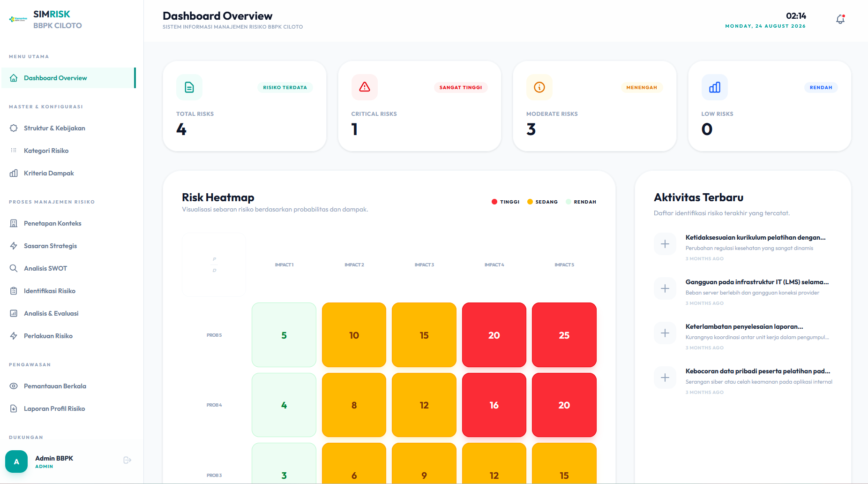
Task: Click the SIMRISK brand title
Action: [x=52, y=14]
